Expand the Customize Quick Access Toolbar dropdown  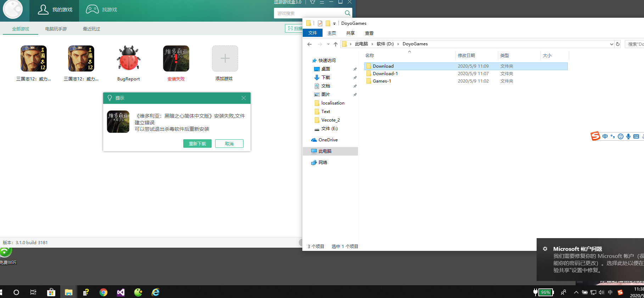tap(334, 24)
